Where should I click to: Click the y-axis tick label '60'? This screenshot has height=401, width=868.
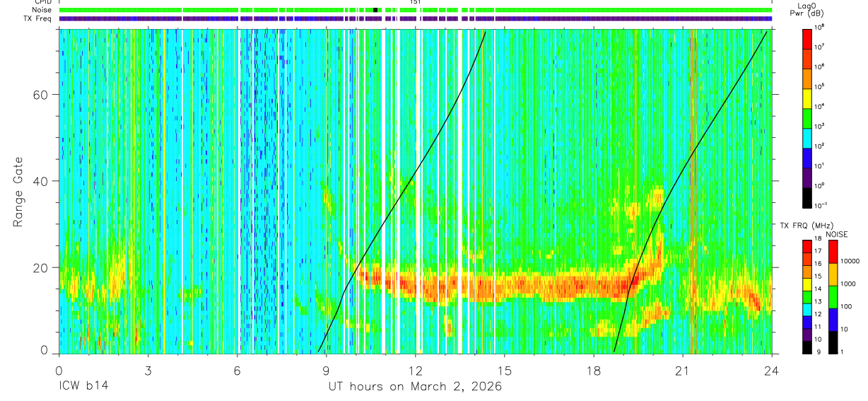point(41,95)
